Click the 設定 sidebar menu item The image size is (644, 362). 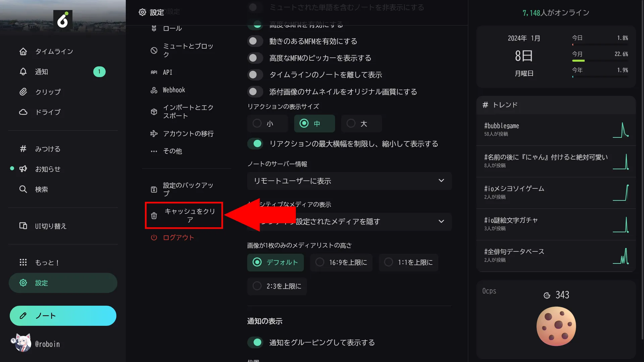click(x=62, y=283)
